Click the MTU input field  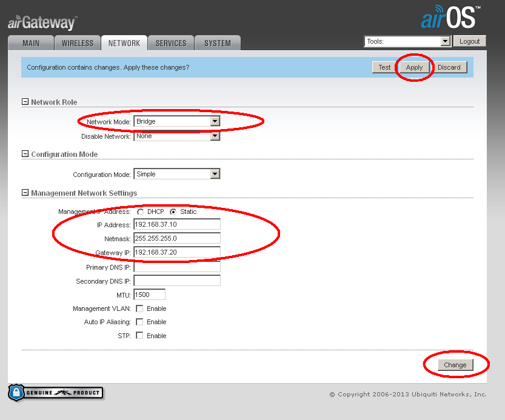(x=149, y=295)
